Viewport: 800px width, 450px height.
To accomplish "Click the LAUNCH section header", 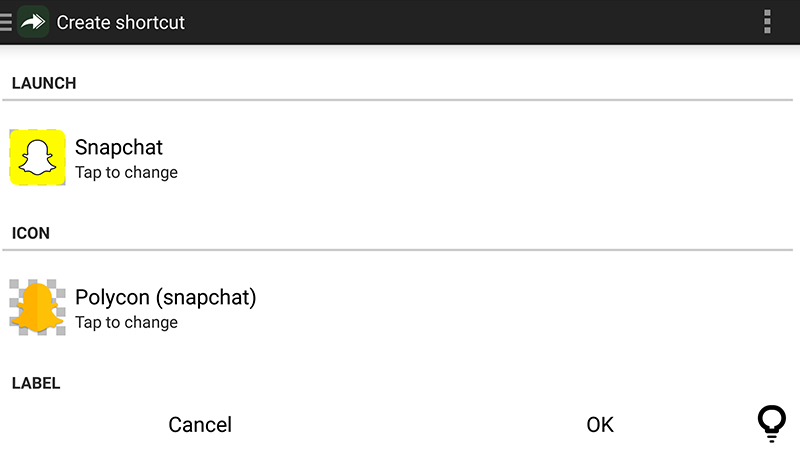I will [44, 83].
